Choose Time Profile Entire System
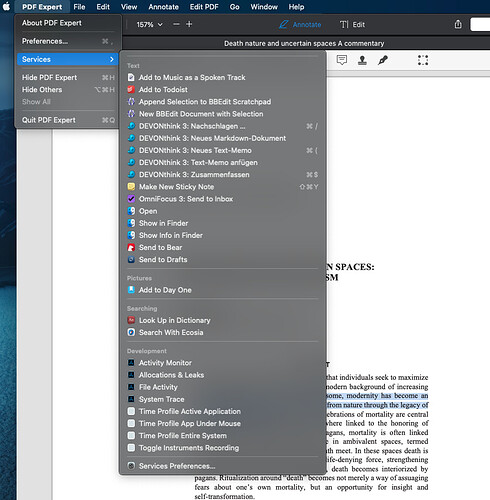 click(x=223, y=436)
